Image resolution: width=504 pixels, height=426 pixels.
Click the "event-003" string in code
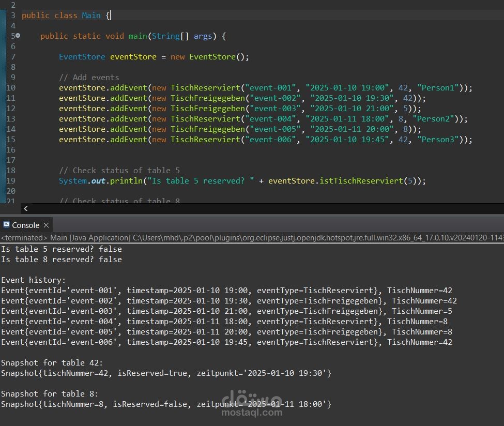click(275, 109)
